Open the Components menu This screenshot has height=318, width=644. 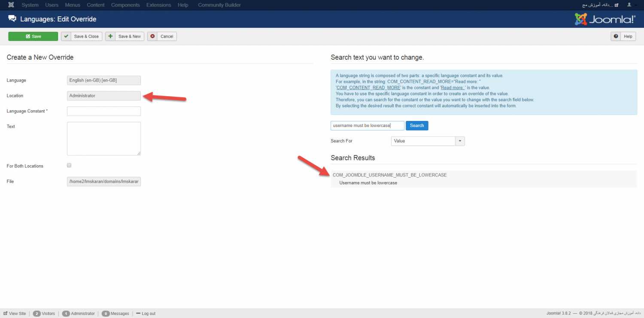[125, 5]
